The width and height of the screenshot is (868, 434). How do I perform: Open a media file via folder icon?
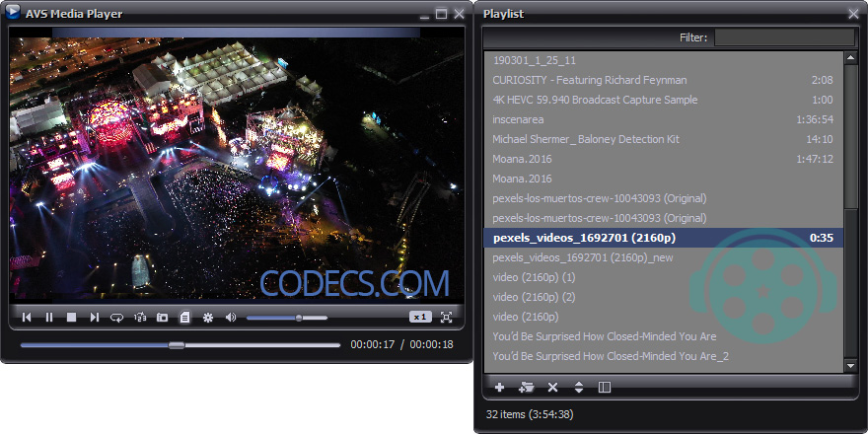click(x=162, y=318)
